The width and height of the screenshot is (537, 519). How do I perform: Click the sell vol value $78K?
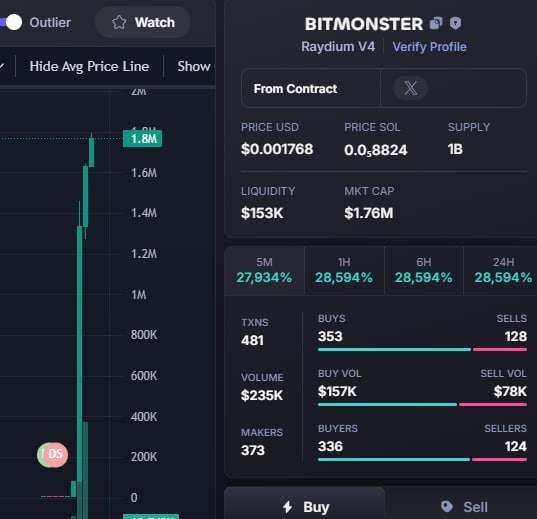click(510, 392)
